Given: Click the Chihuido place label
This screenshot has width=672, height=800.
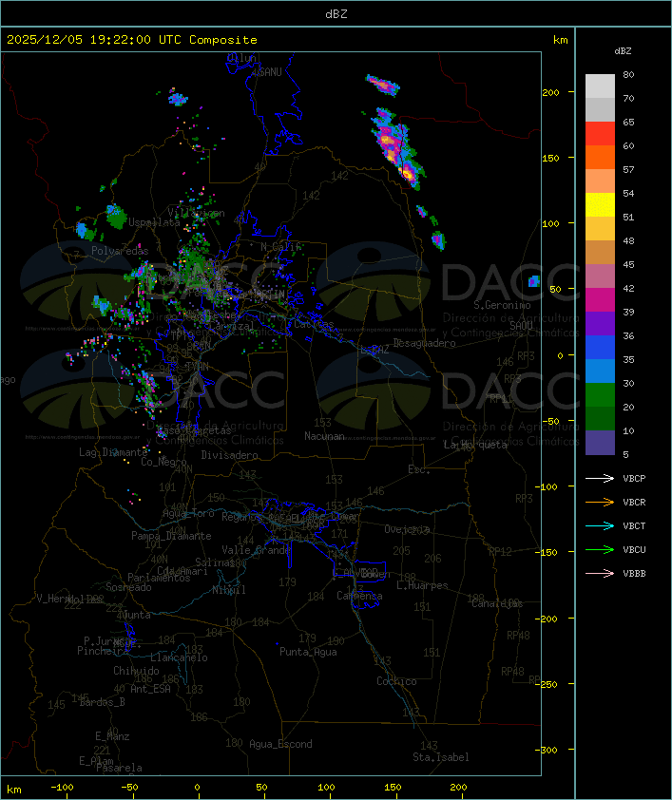Looking at the screenshot, I should click(x=136, y=671).
